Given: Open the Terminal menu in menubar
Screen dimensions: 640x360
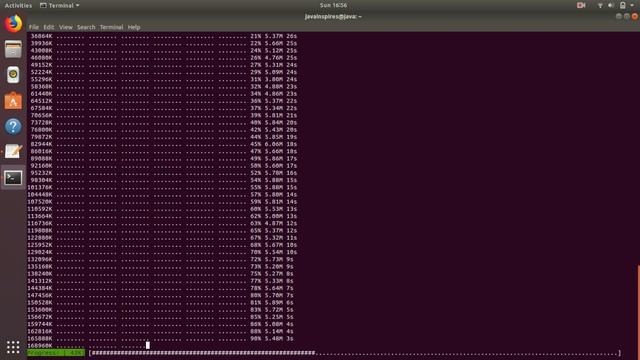Looking at the screenshot, I should click(x=111, y=27).
